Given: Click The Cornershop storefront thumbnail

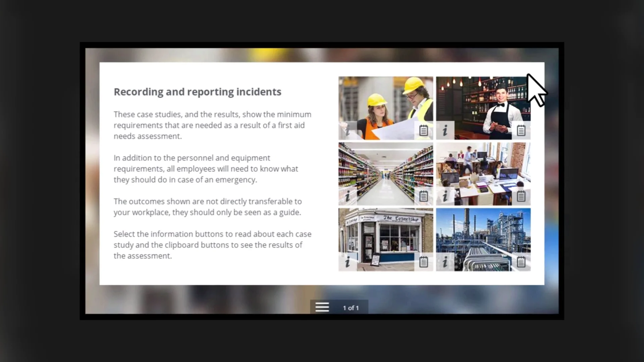Looking at the screenshot, I should coord(385,235).
